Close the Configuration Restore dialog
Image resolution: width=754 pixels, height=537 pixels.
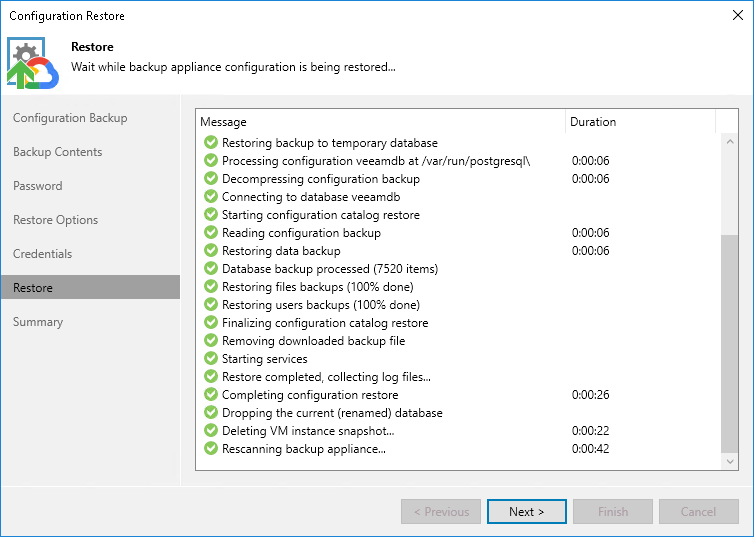[738, 15]
